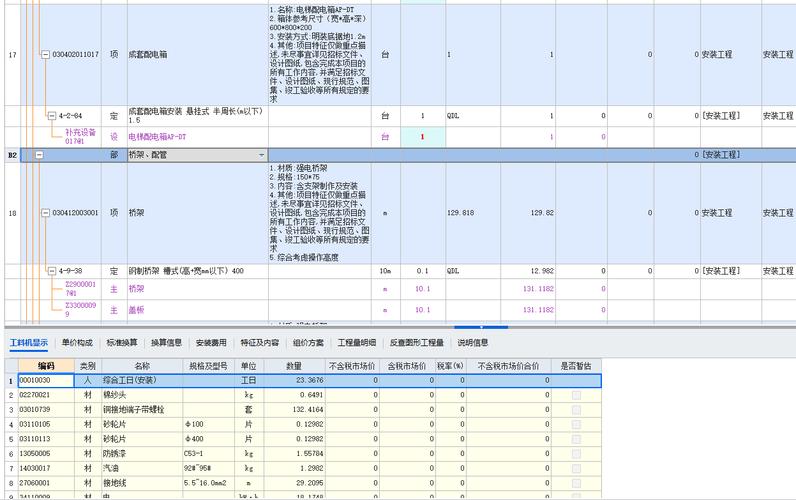Viewport: 796px width, 500px height.
Task: Tick 是否暂估 checkbox for 砂轮片 φ100 row
Action: coord(576,424)
